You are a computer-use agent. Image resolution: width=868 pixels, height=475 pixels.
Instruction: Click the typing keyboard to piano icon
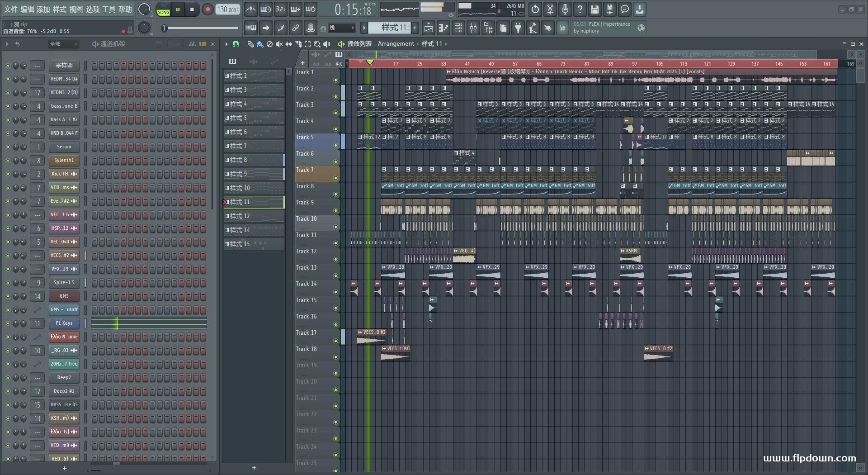[x=251, y=28]
